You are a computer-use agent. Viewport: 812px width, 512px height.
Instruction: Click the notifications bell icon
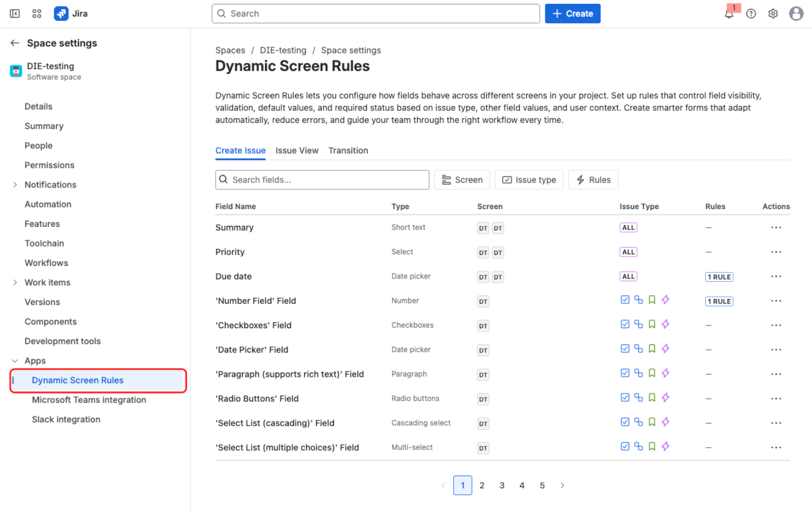coord(729,13)
